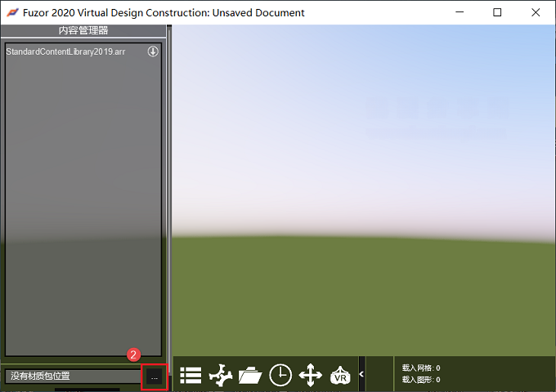Viewport: 556px width, 392px height.
Task: Click the 载入图形: 0 status text
Action: click(x=421, y=380)
